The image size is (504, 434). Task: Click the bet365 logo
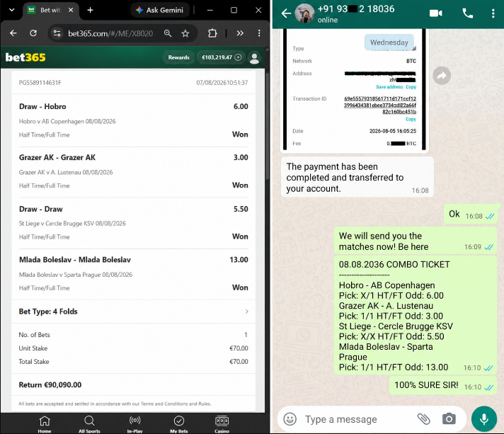[x=25, y=57]
